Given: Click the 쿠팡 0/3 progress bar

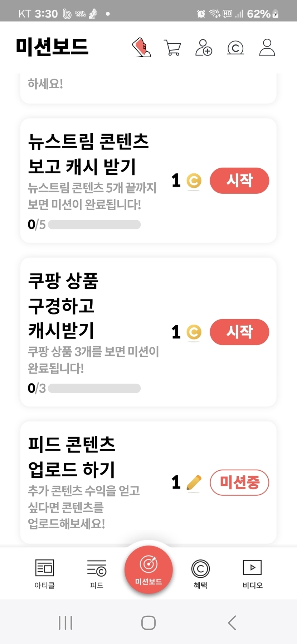Looking at the screenshot, I should click(94, 388).
